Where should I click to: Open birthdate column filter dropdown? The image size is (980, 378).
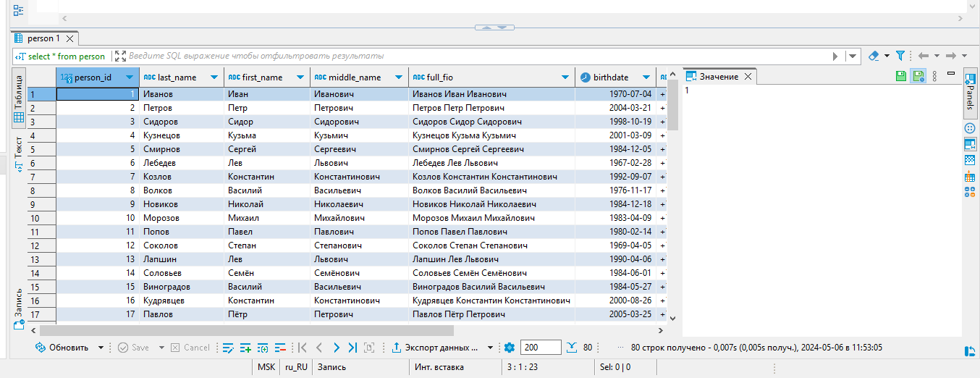[x=646, y=77]
